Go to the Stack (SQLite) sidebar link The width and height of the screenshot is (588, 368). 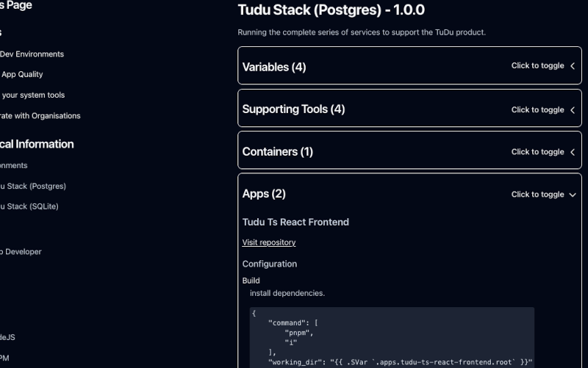[x=29, y=207]
